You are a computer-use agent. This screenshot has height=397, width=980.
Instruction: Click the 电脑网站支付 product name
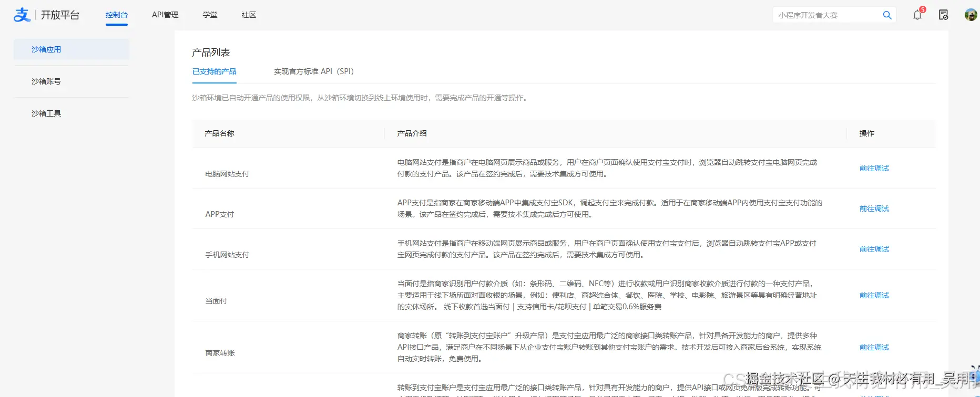tap(227, 174)
